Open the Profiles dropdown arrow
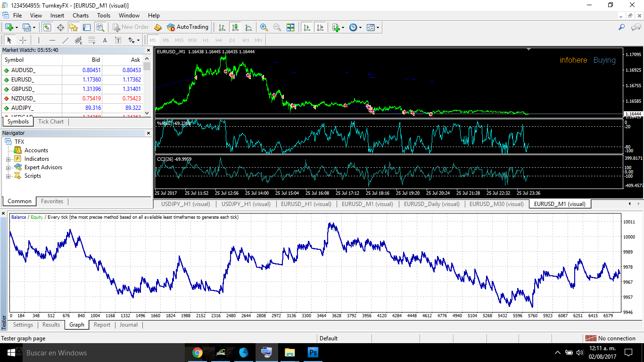Screen dimensions: 644x362 click(34, 28)
